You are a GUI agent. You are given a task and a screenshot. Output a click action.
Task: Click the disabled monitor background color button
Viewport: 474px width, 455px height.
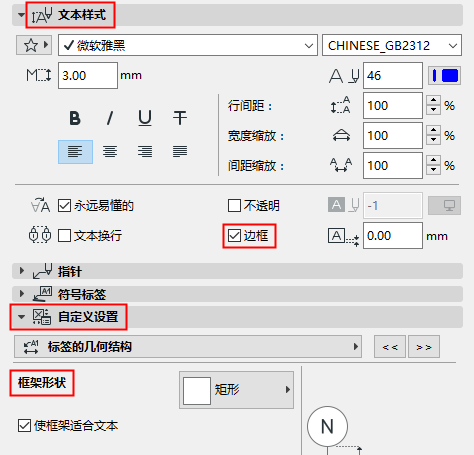444,205
